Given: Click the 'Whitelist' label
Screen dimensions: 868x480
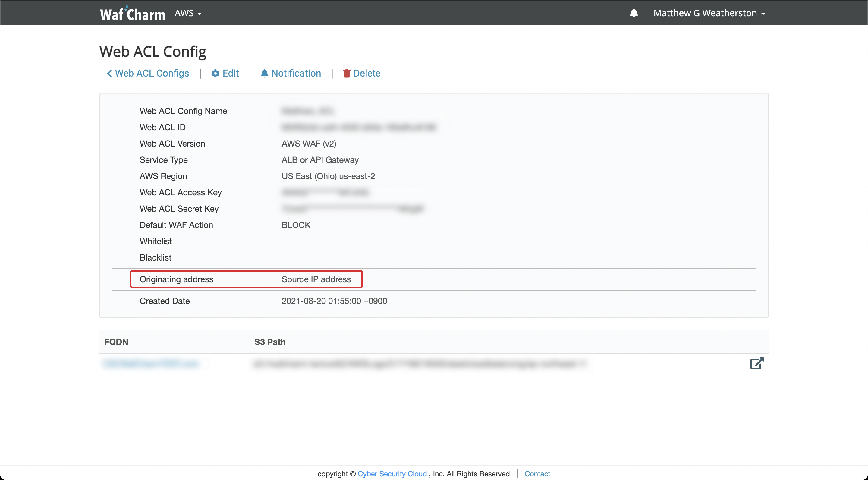Looking at the screenshot, I should tap(156, 241).
